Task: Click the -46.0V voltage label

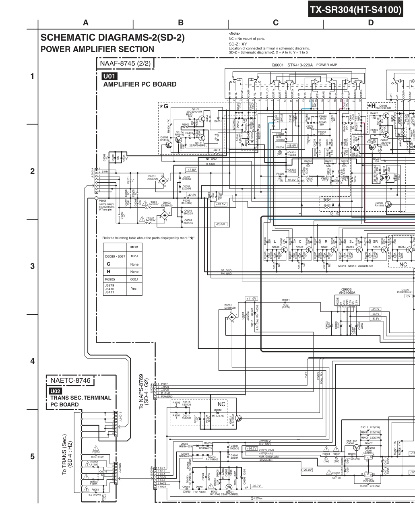Action: pos(291,180)
